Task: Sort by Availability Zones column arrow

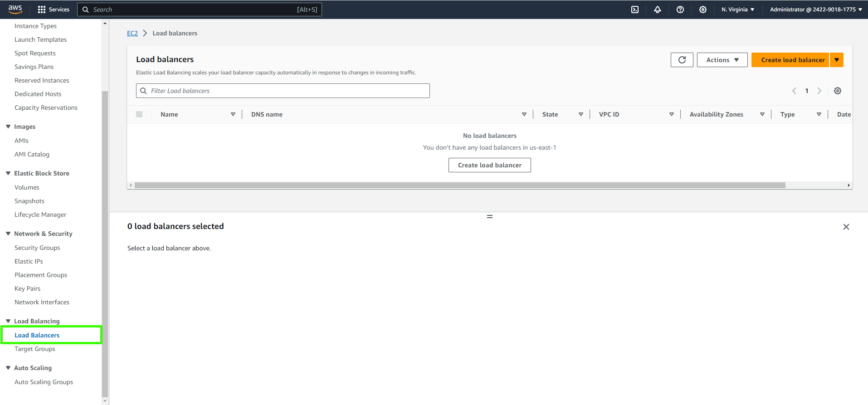Action: 762,114
